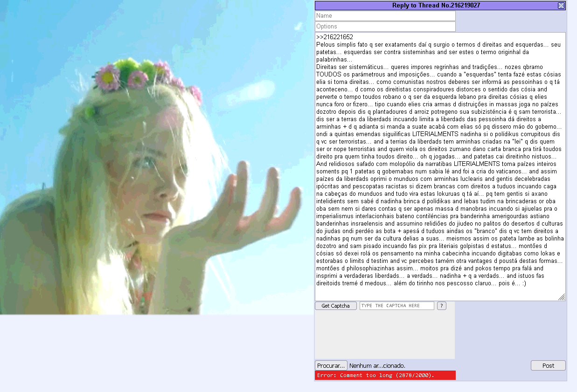577x392 pixels.
Task: Open captcha help question mark button
Action: pos(441,306)
